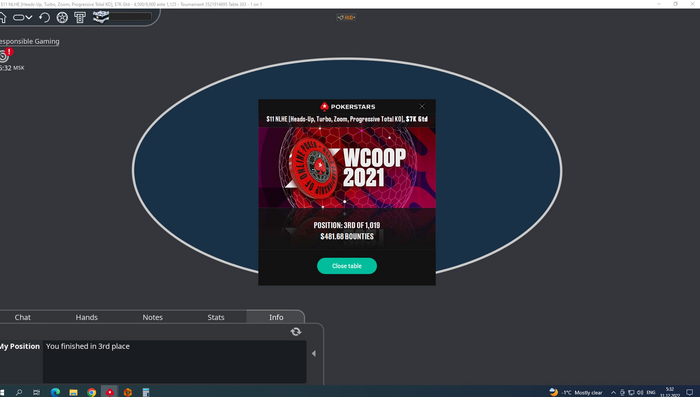Viewport: 700px width, 397px height.
Task: Click the replay hand arrow icon
Action: (44, 17)
